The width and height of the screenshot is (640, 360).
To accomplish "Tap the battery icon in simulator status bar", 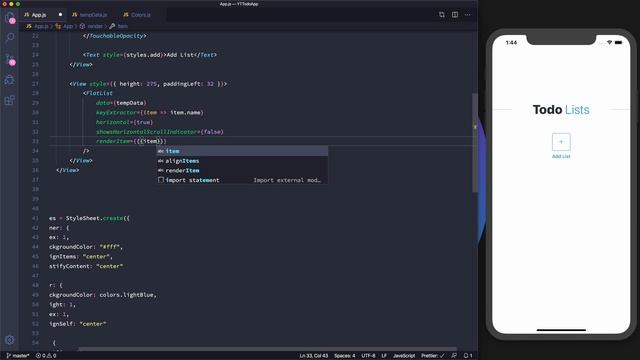I will click(x=618, y=42).
